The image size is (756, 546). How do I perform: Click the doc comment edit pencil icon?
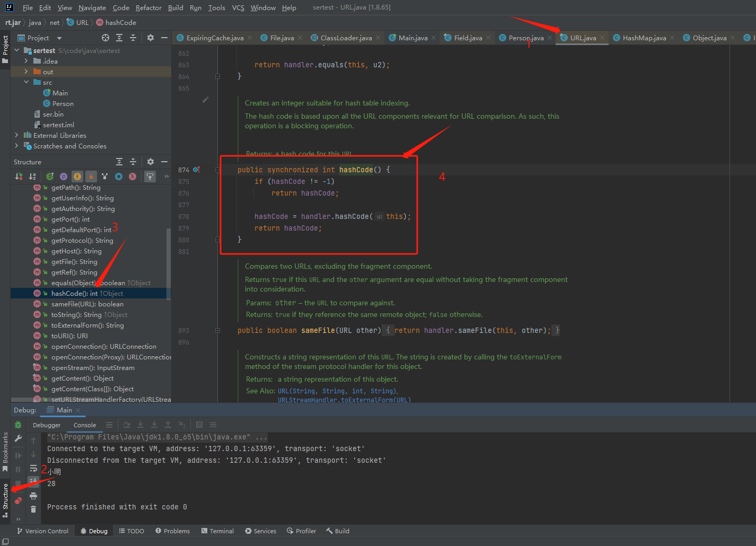click(206, 100)
